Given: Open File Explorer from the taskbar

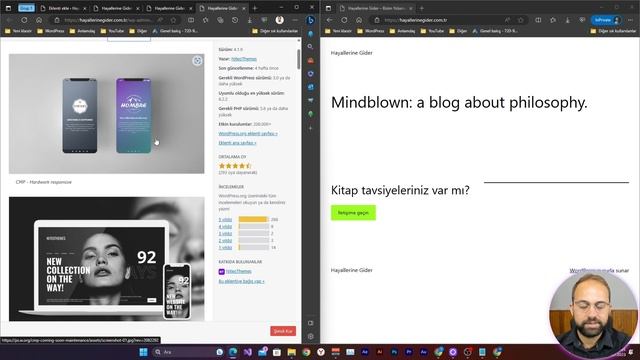Looking at the screenshot, I should click(291, 352).
